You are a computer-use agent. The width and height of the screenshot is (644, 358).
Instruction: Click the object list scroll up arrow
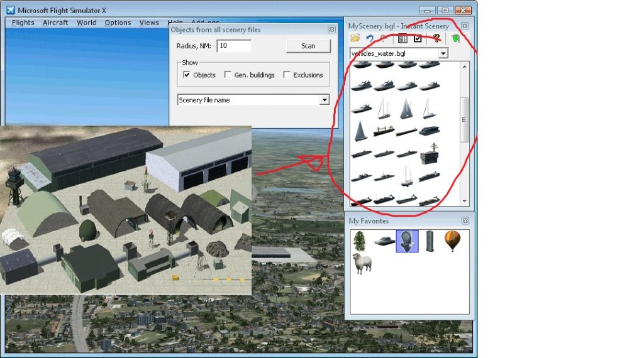click(465, 67)
